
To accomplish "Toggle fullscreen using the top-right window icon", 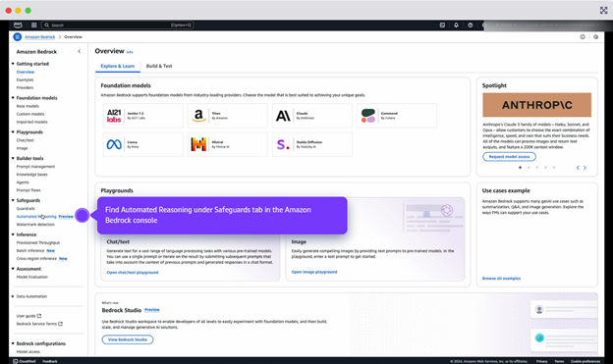I will pyautogui.click(x=603, y=11).
